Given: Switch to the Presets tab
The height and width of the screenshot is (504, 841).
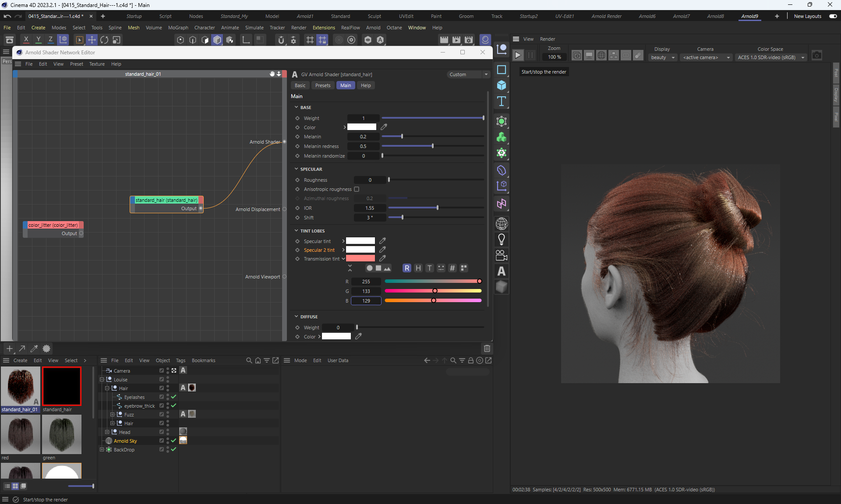Looking at the screenshot, I should [x=323, y=85].
